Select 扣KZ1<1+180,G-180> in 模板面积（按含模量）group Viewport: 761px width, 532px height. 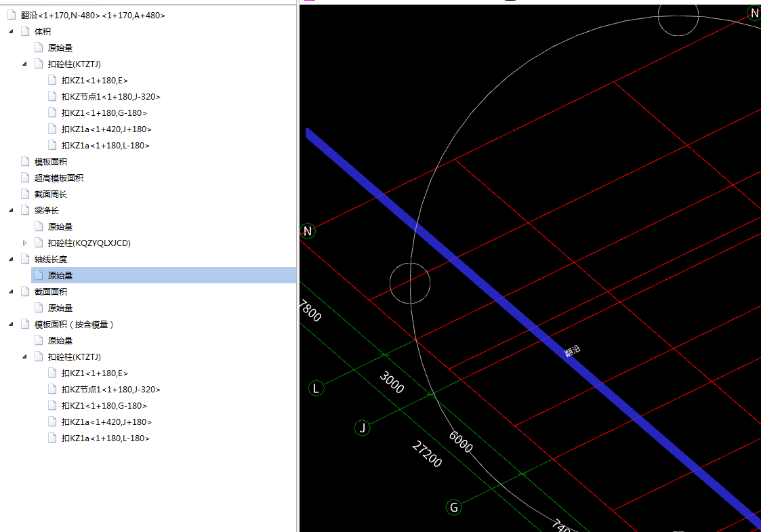point(104,406)
